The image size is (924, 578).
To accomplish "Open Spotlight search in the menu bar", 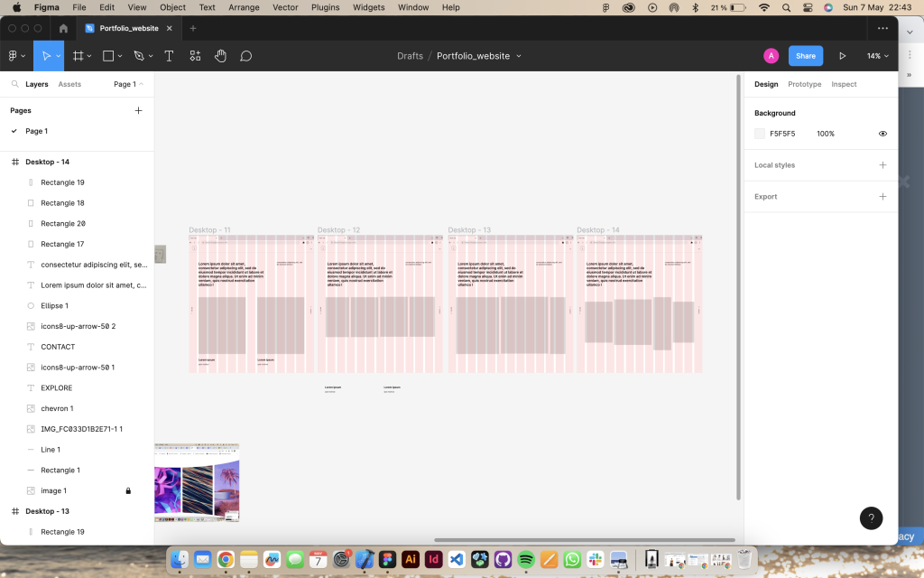I will coord(786,7).
